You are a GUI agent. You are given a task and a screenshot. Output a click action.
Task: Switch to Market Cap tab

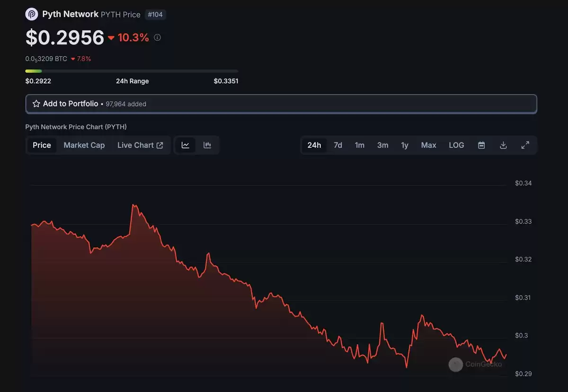click(x=84, y=145)
